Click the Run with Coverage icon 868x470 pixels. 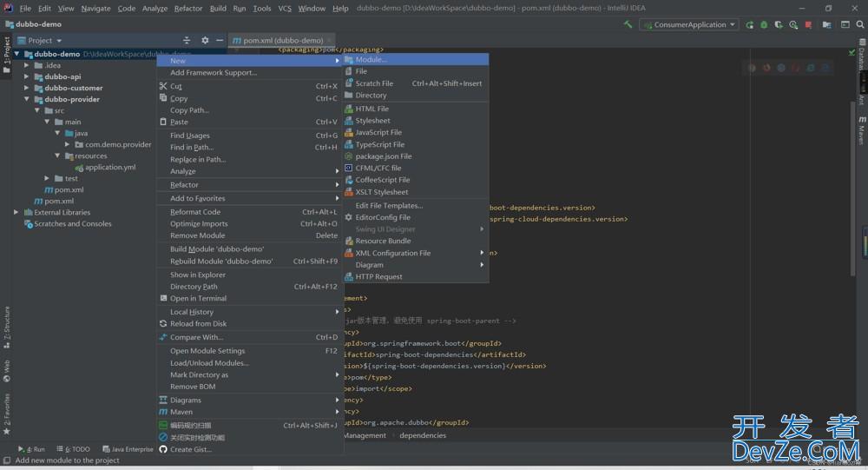779,25
